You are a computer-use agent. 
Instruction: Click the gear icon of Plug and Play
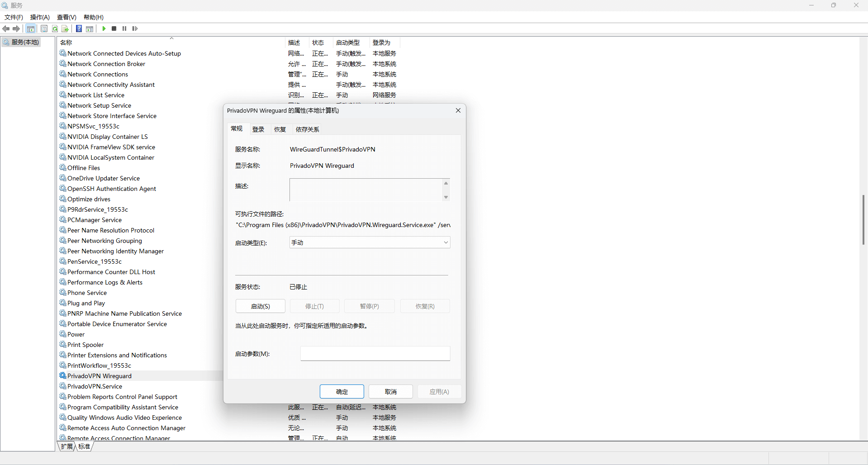pyautogui.click(x=63, y=303)
